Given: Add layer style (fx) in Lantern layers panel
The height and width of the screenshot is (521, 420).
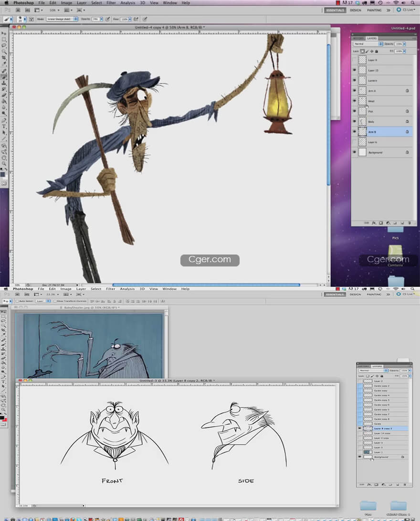Looking at the screenshot, I should click(374, 223).
